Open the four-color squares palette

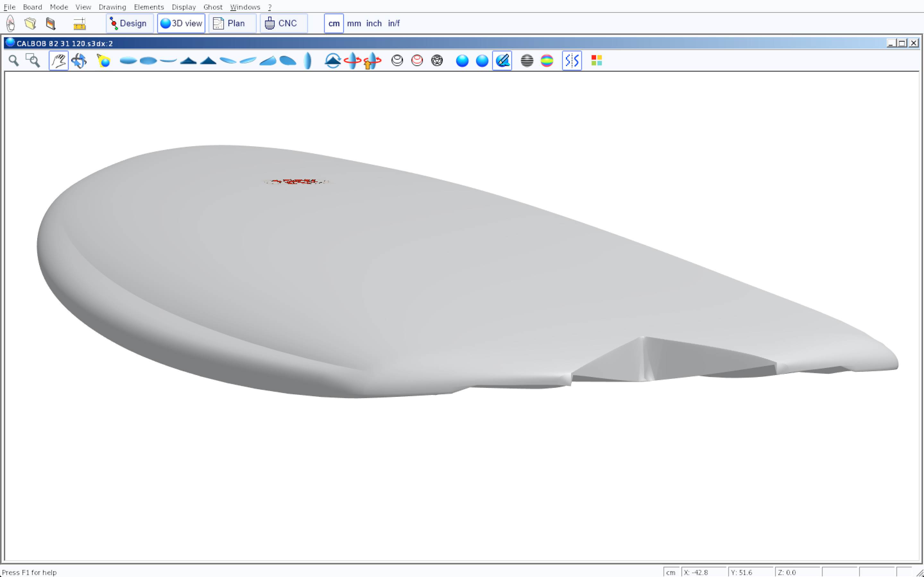tap(596, 61)
